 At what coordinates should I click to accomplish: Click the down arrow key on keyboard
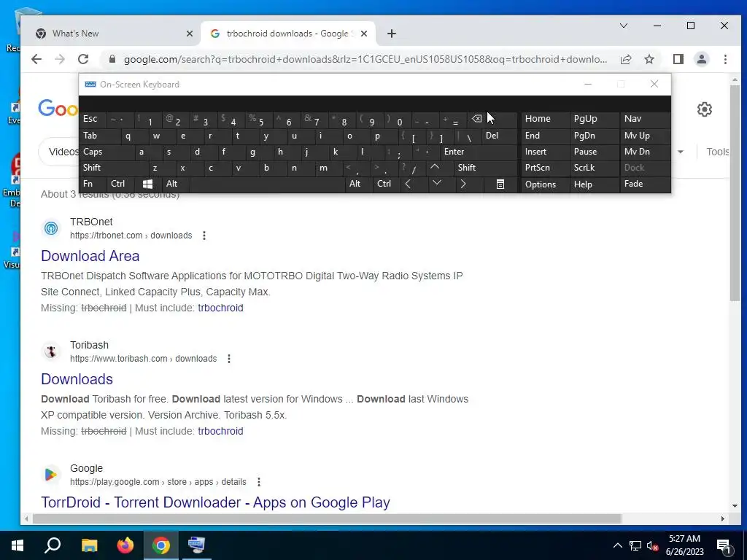[436, 183]
